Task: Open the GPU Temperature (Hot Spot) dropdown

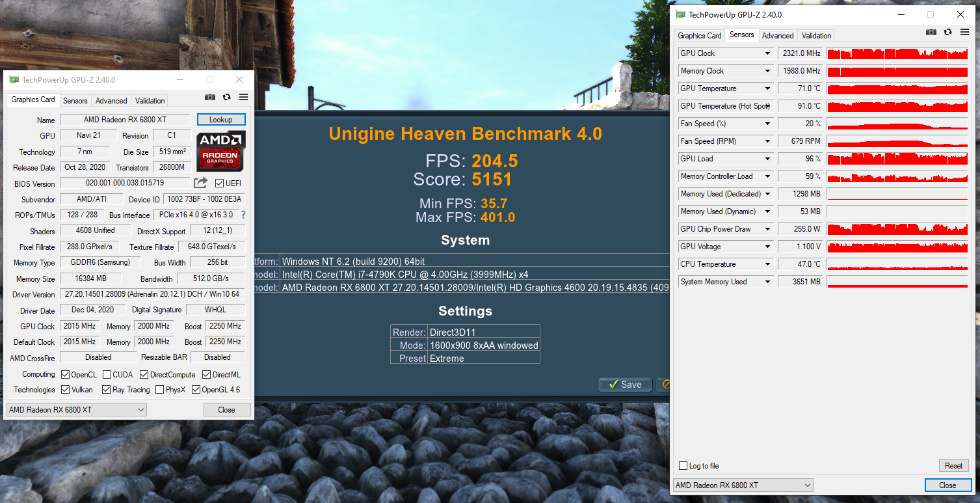Action: tap(767, 106)
